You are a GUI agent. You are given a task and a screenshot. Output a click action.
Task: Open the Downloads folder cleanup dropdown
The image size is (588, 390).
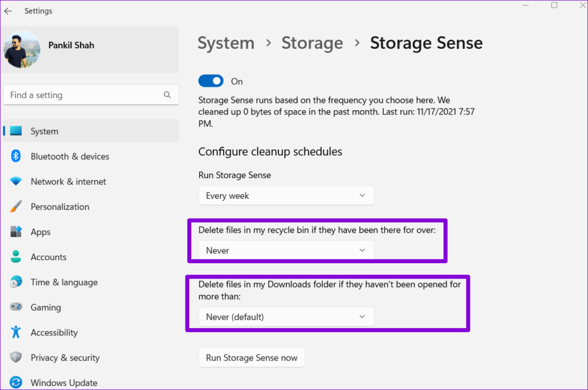point(286,316)
